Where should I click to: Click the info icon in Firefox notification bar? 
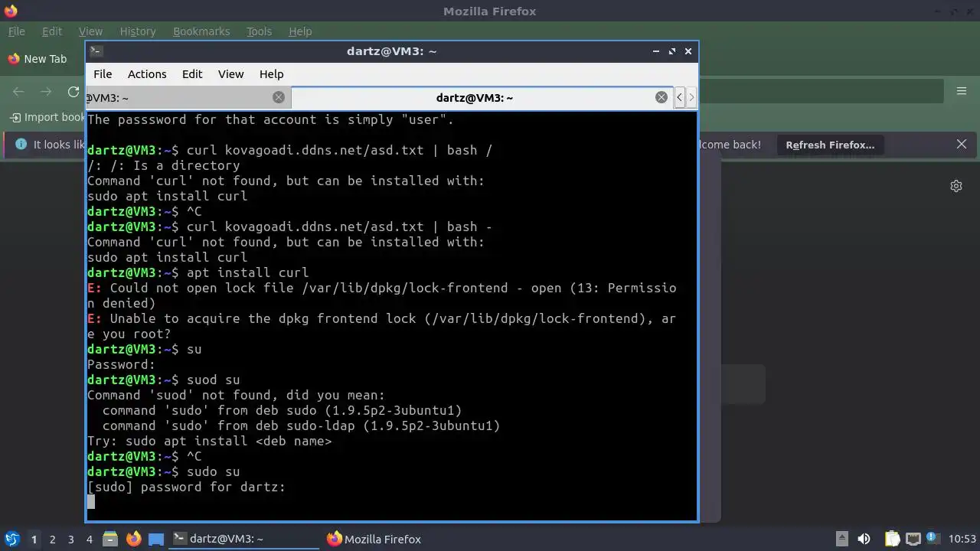point(21,144)
